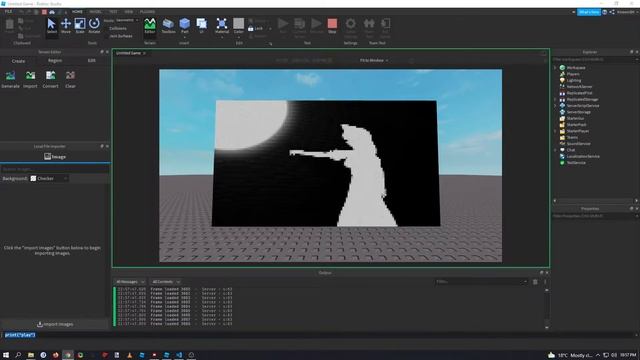
Task: Select Chat in the Explorer
Action: [571, 150]
